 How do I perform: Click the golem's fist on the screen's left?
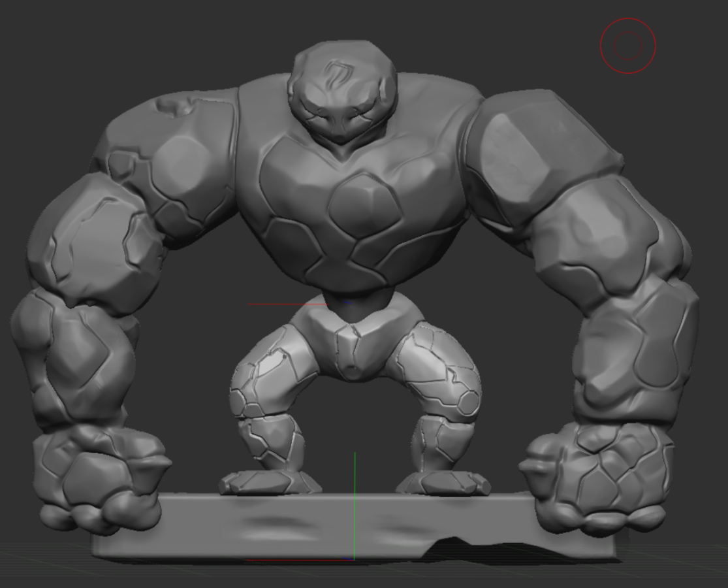pos(102,480)
